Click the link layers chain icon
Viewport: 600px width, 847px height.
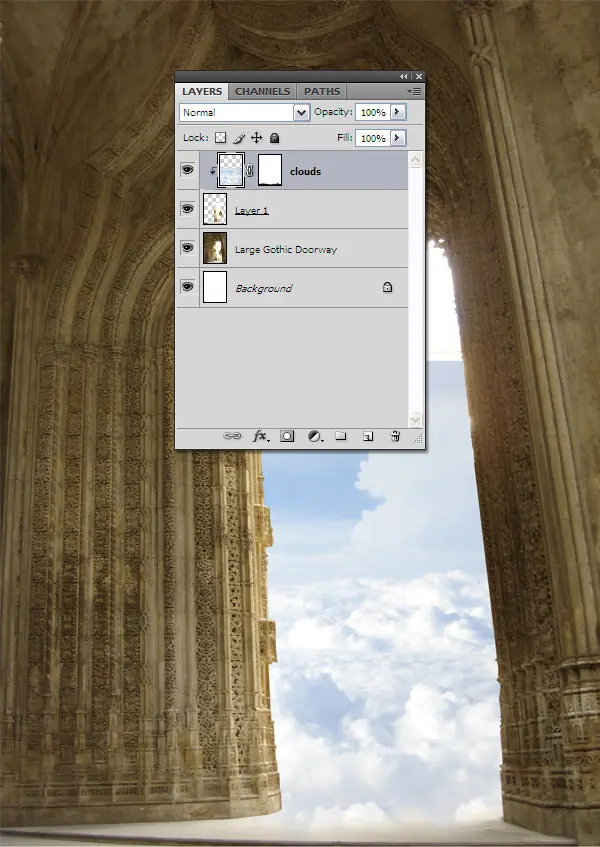tap(232, 436)
